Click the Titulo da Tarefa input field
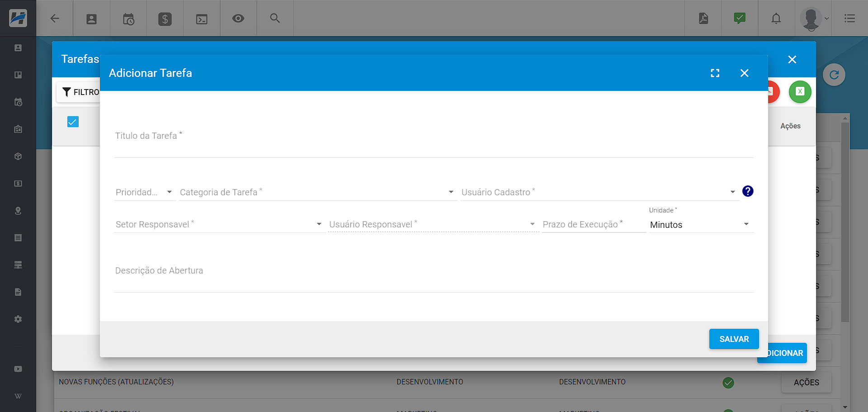The width and height of the screenshot is (868, 412). tap(433, 145)
